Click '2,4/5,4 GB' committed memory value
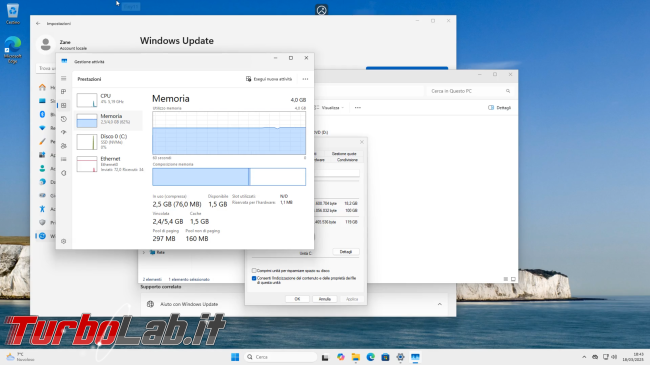 point(167,221)
